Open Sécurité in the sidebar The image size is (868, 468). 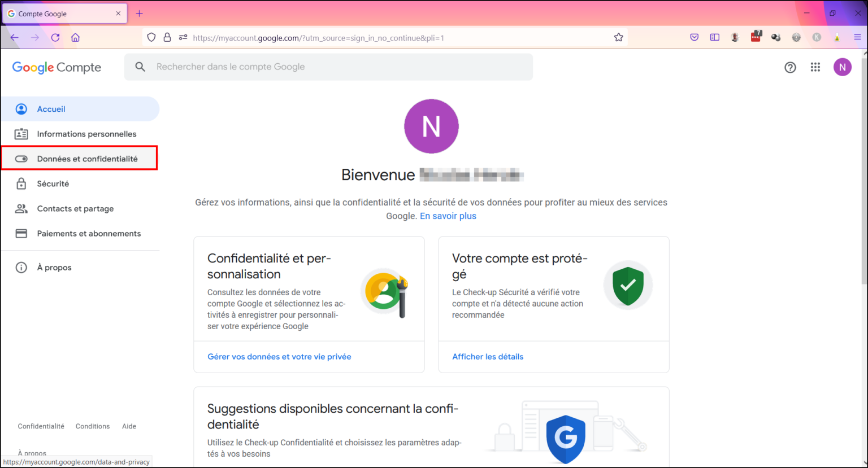point(80,183)
